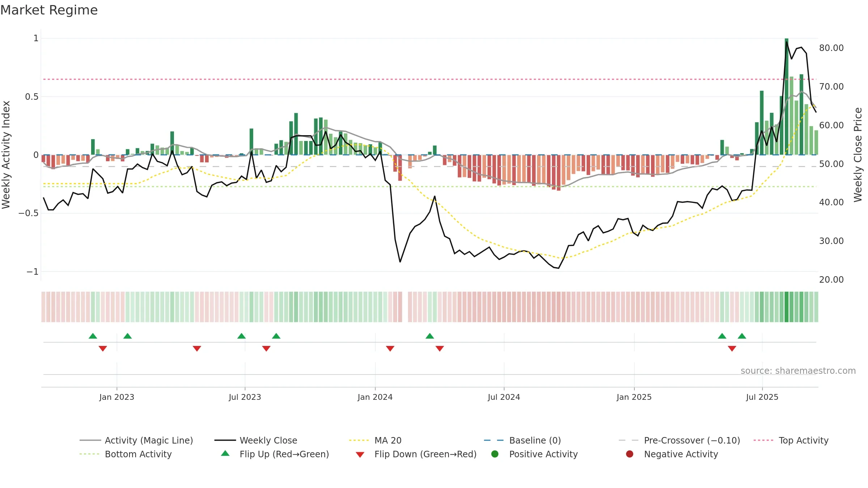Click the Jul 2023 x-axis label
Image resolution: width=868 pixels, height=488 pixels.
click(245, 397)
